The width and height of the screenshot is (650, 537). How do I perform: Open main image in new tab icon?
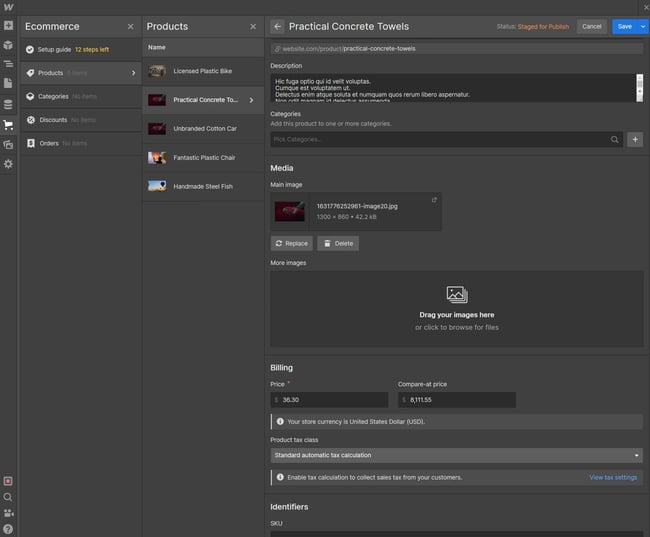pos(433,200)
